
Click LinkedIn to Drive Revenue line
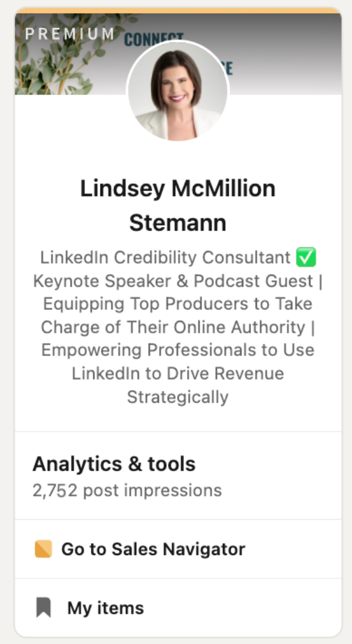click(178, 373)
